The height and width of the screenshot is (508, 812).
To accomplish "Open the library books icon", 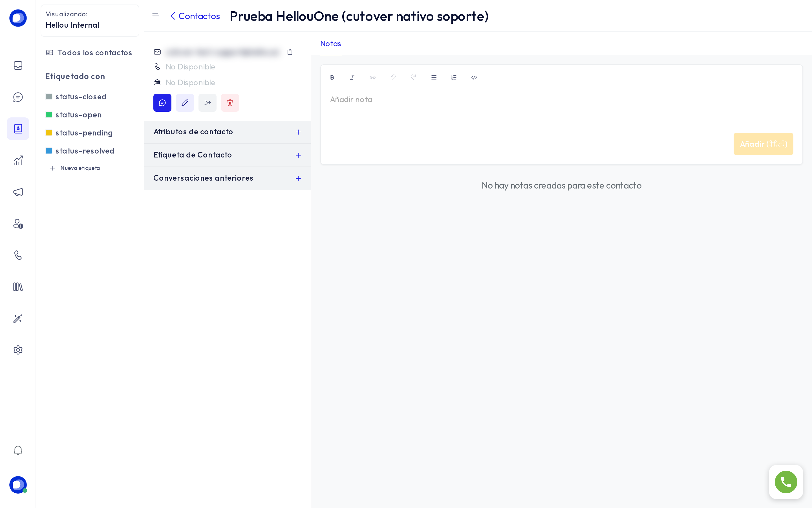I will [x=18, y=286].
